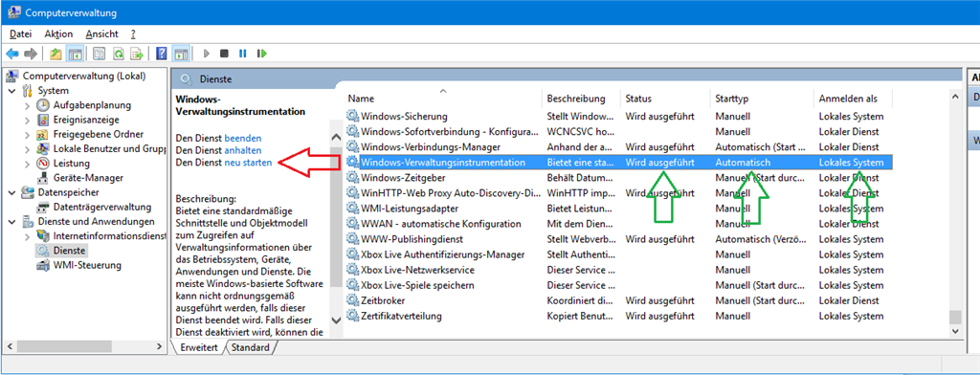
Task: Click the description pane scroll-up arrow
Action: 336,138
